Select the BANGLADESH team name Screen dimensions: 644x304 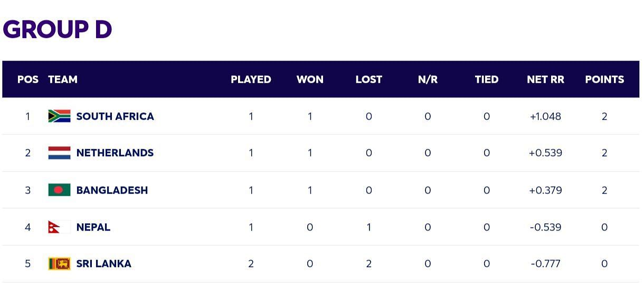112,190
